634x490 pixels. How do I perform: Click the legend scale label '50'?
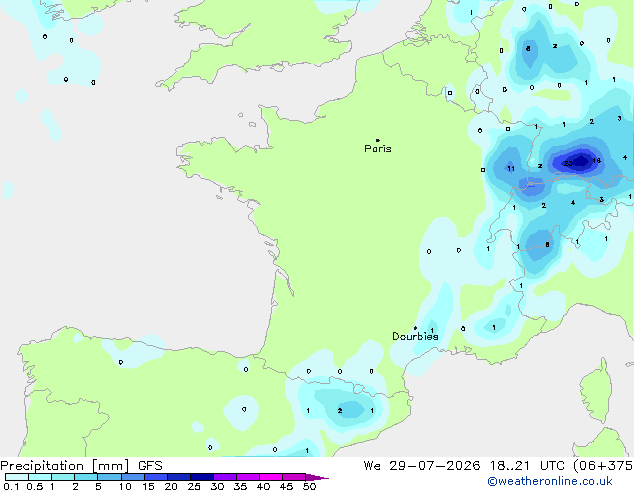(309, 486)
